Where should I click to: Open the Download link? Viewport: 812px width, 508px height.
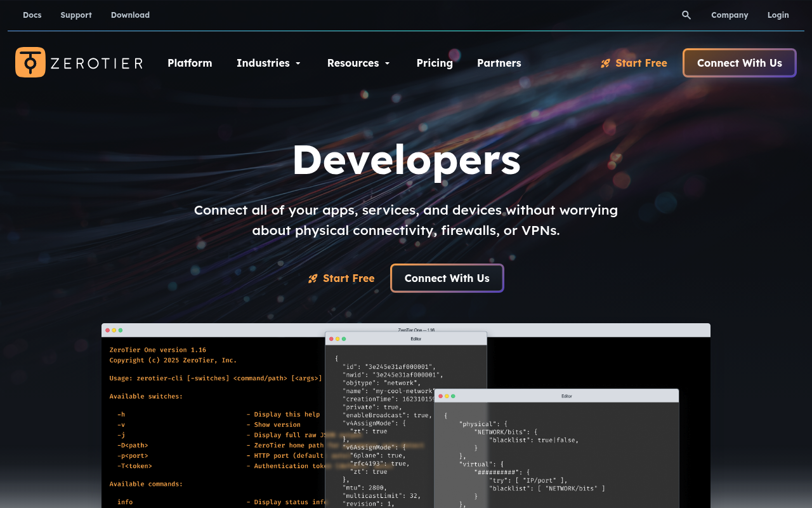tap(130, 15)
